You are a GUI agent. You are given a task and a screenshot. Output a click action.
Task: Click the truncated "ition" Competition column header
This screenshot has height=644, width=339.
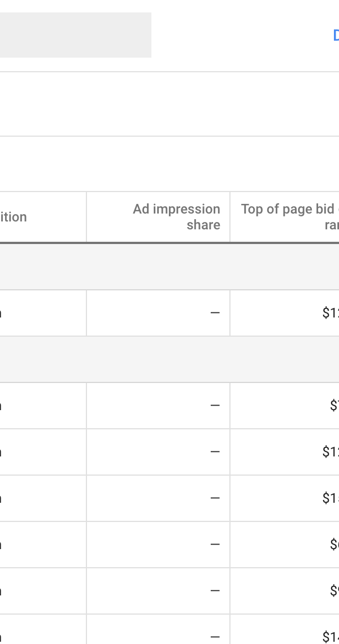pos(14,217)
